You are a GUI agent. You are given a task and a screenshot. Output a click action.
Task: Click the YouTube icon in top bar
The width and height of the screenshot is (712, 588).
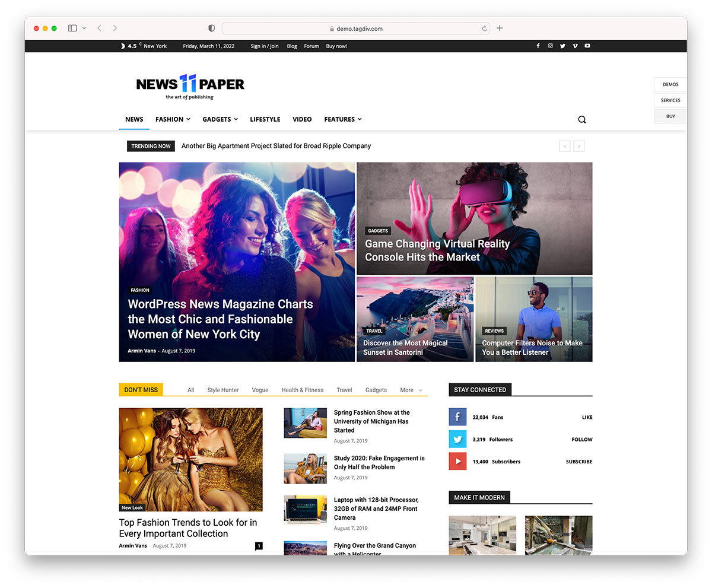click(x=587, y=46)
